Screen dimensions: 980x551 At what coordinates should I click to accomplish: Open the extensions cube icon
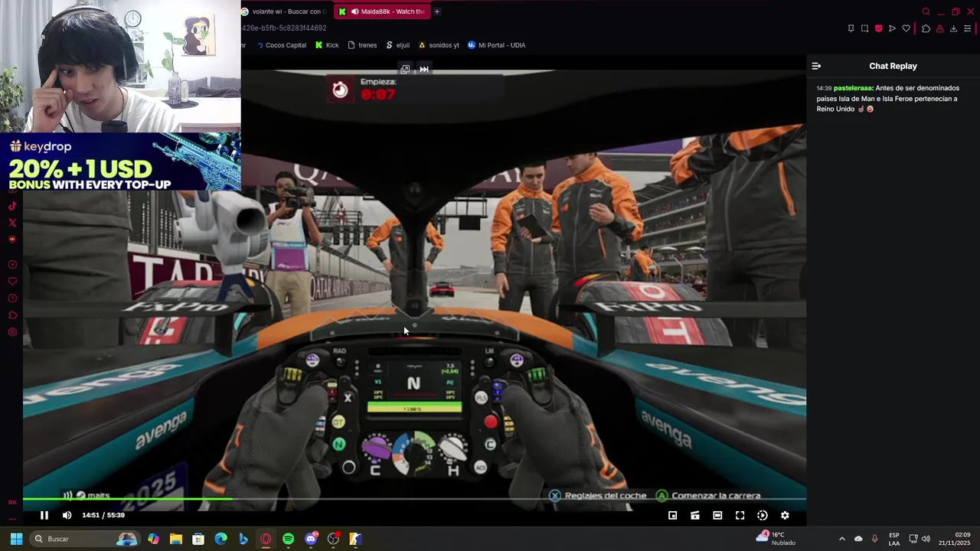(x=926, y=28)
